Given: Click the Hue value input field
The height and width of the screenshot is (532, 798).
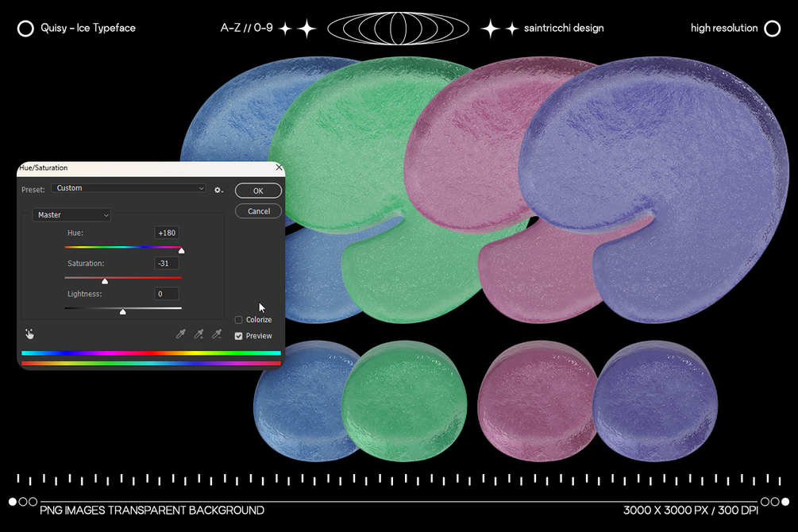Looking at the screenshot, I should point(167,233).
